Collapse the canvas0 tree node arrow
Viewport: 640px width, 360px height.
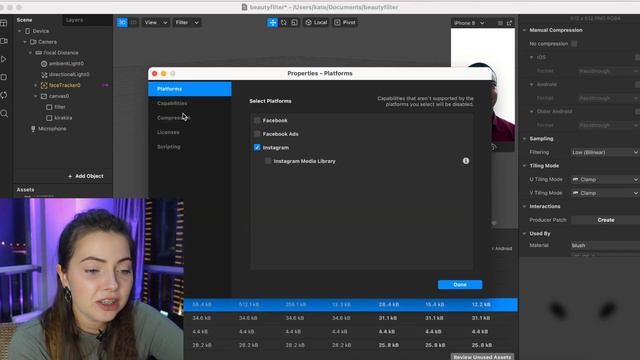pyautogui.click(x=36, y=96)
